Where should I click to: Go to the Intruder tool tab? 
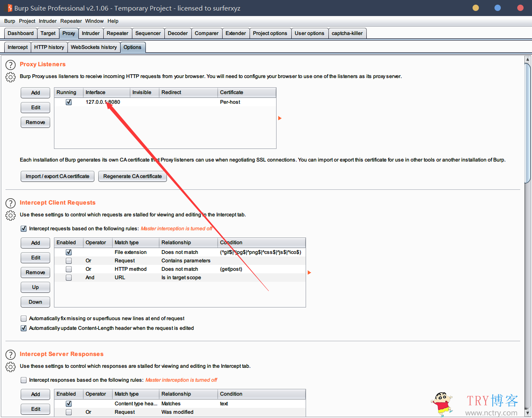[91, 33]
